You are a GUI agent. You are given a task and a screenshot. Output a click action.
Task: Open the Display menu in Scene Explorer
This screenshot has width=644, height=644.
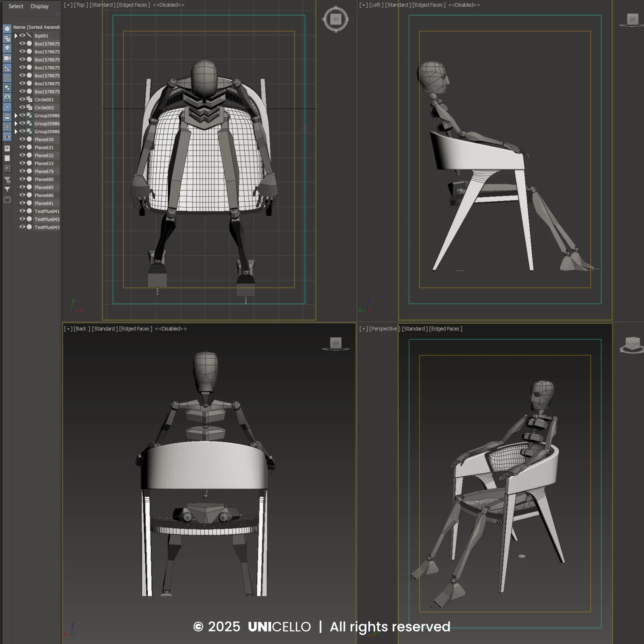(39, 6)
